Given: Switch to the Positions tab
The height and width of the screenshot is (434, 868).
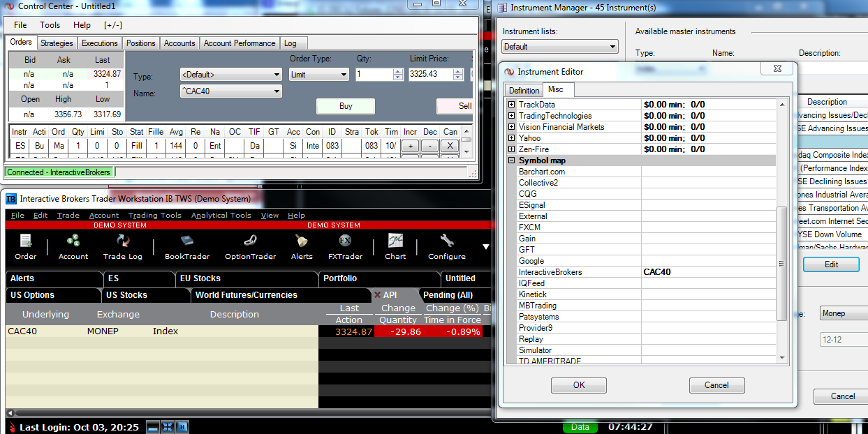Looking at the screenshot, I should (141, 43).
